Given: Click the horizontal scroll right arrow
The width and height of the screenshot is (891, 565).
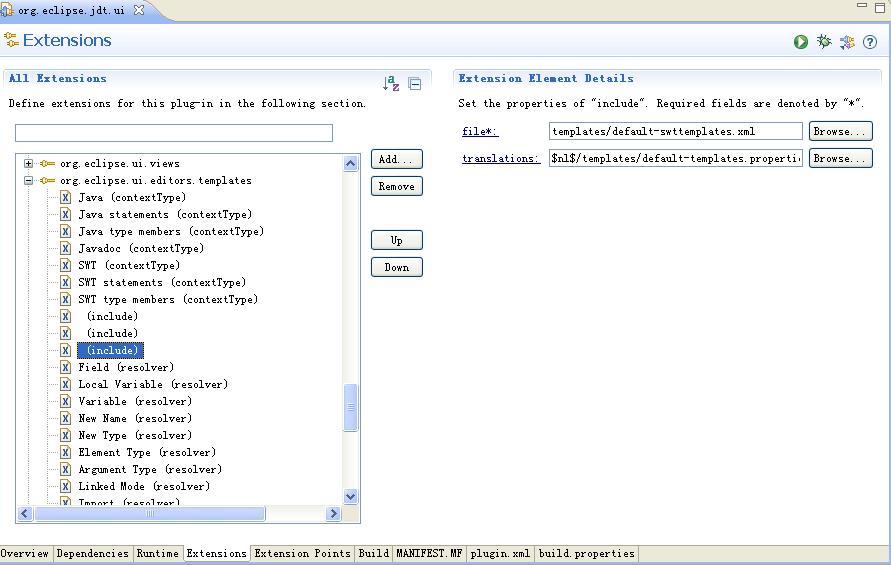Looking at the screenshot, I should (x=333, y=514).
